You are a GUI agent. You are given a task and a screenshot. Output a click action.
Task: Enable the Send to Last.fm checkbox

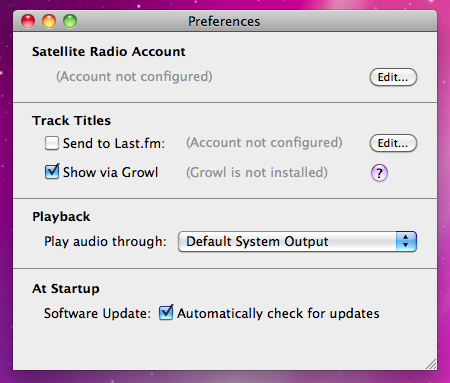[x=52, y=143]
